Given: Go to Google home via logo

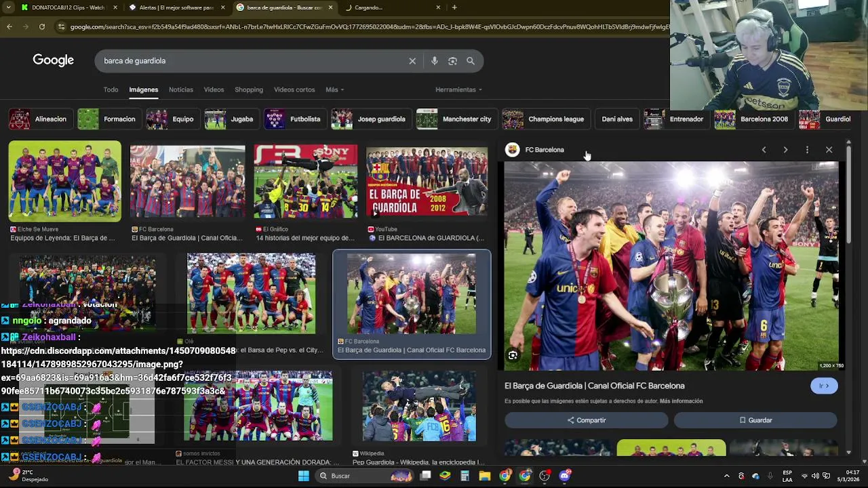Looking at the screenshot, I should tap(53, 60).
